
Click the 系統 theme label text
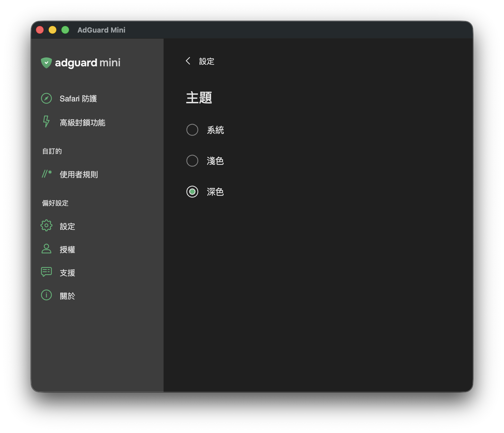pyautogui.click(x=215, y=130)
